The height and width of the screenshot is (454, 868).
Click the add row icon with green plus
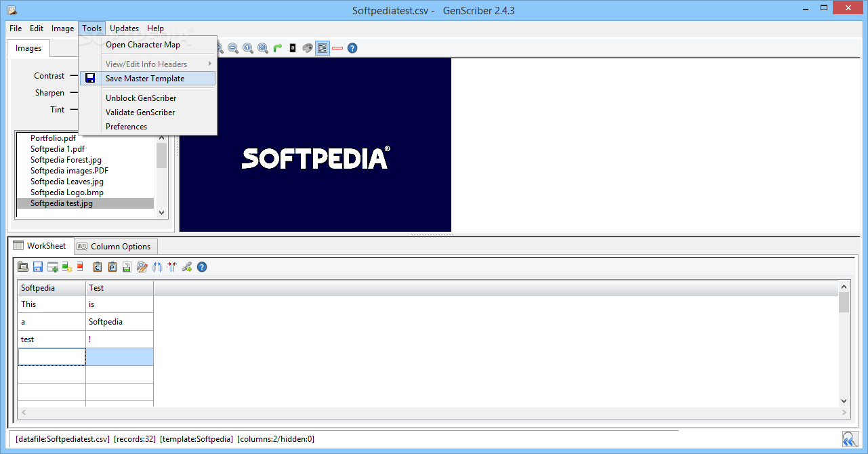(53, 267)
